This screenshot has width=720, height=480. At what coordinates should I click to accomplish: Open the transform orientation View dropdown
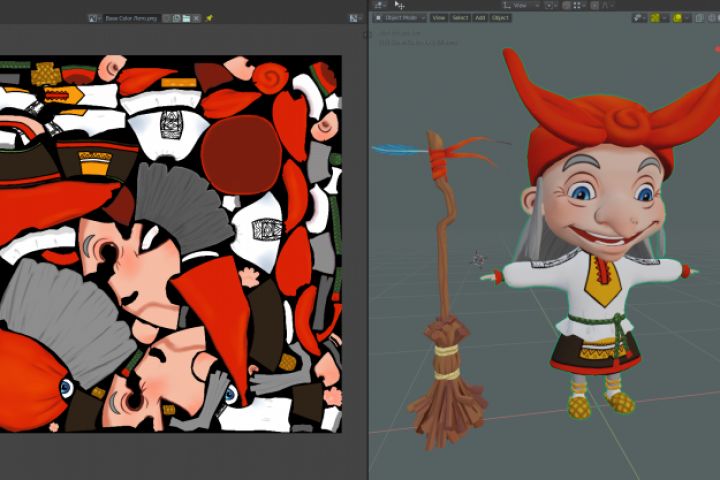[520, 6]
